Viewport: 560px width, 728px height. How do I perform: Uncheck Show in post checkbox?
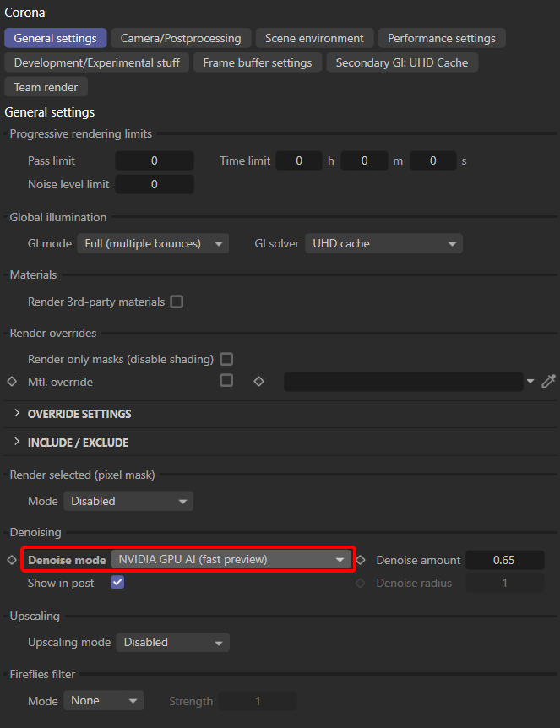117,582
